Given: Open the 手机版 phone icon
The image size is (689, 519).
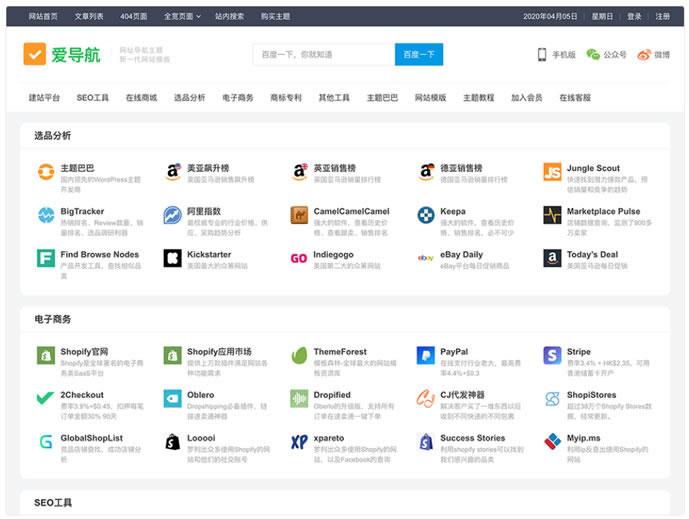Looking at the screenshot, I should pos(542,54).
